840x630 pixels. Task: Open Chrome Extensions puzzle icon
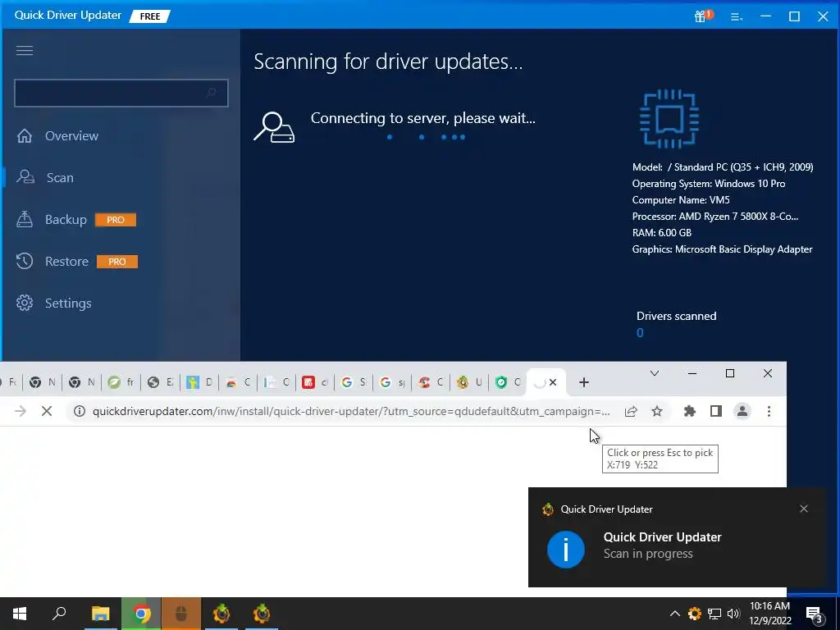pyautogui.click(x=690, y=412)
